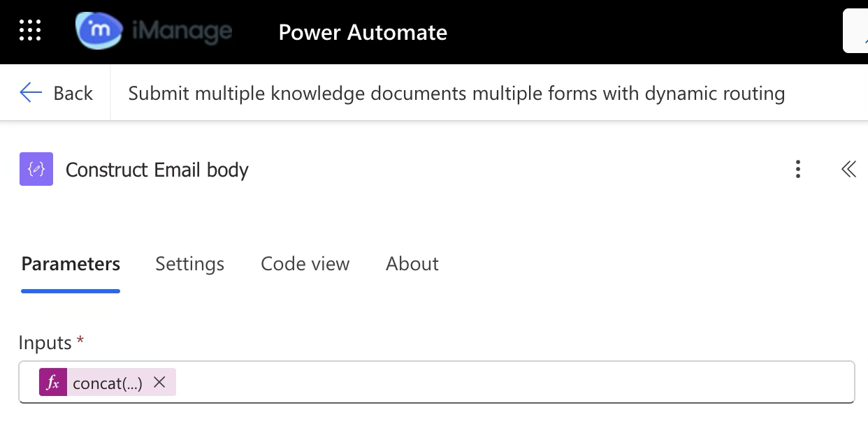
Task: Click the purple Compose action icon
Action: click(x=36, y=170)
